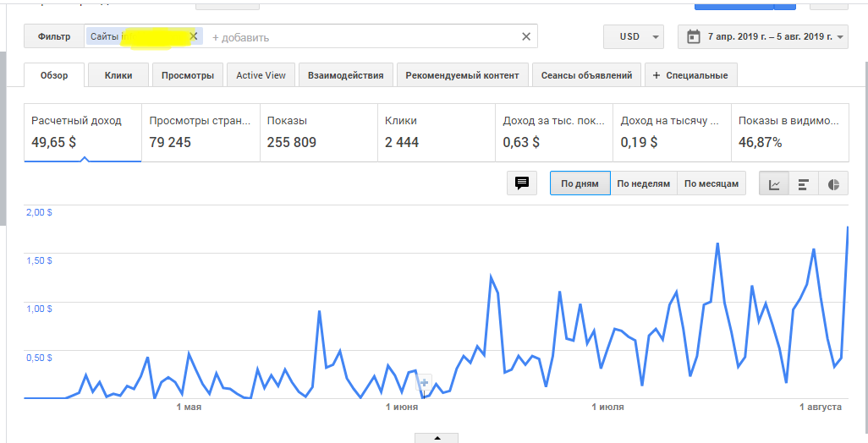The width and height of the screenshot is (868, 443).
Task: Open the chart annotations comment icon
Action: (521, 183)
